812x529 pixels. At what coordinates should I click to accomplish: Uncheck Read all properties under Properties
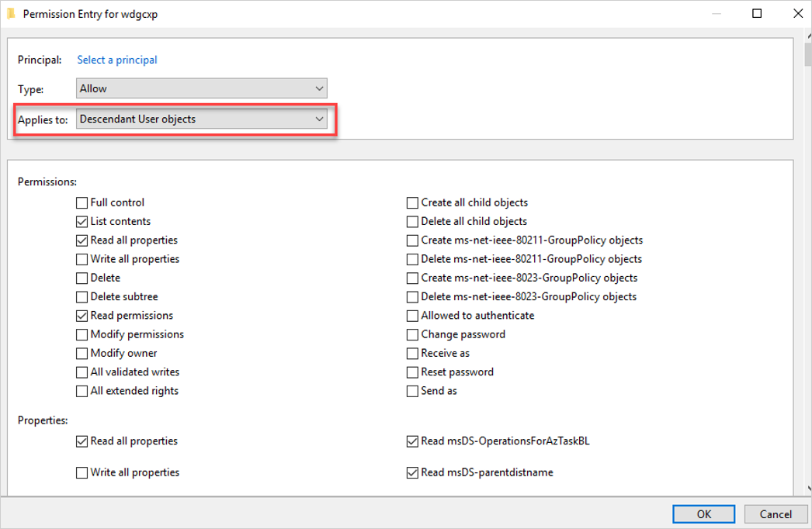pyautogui.click(x=82, y=441)
